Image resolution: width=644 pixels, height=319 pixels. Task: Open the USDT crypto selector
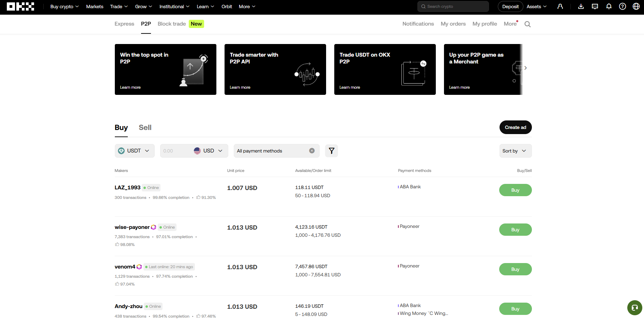pyautogui.click(x=135, y=151)
